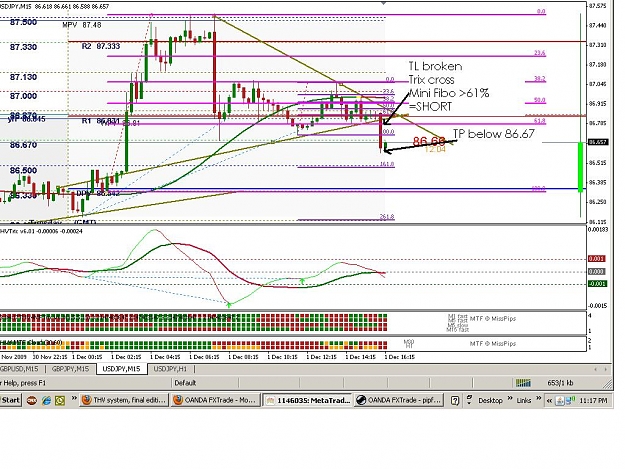Screen dimensions: 625x469
Task: Open the USDJPY,H1 chart tab
Action: point(170,369)
